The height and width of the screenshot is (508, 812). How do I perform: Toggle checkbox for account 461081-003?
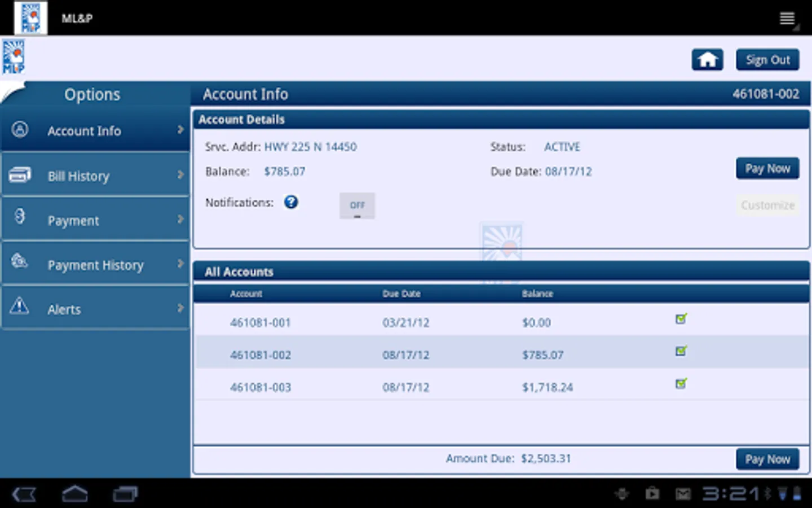[x=681, y=384]
